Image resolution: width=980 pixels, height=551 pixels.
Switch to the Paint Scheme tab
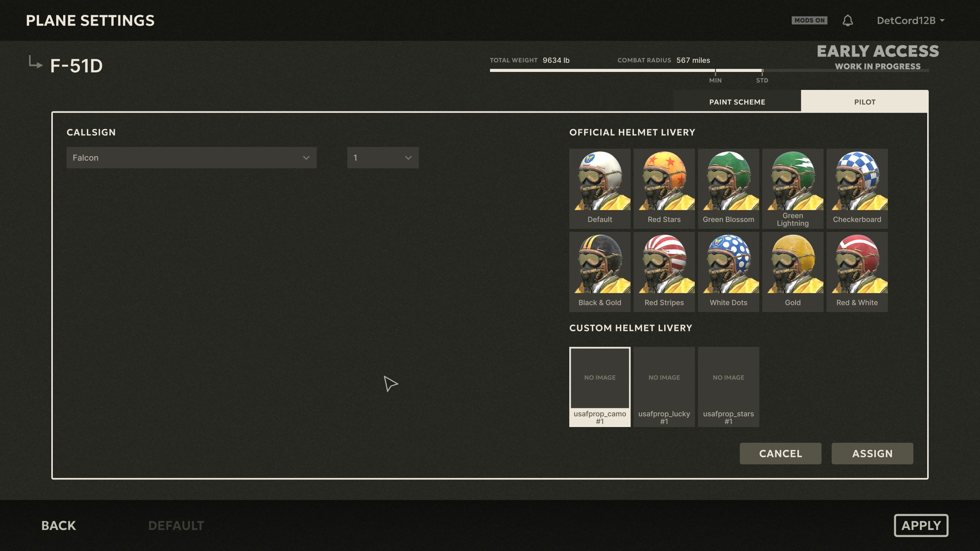[x=737, y=102]
